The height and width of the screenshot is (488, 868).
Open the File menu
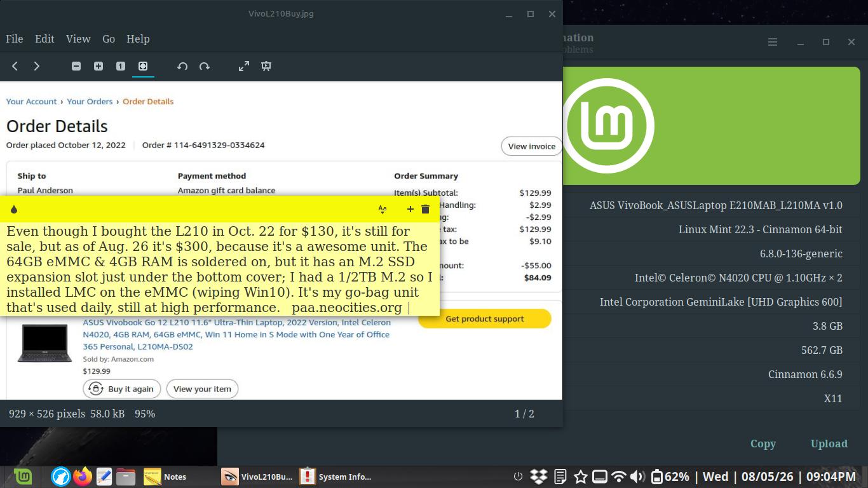[x=15, y=39]
